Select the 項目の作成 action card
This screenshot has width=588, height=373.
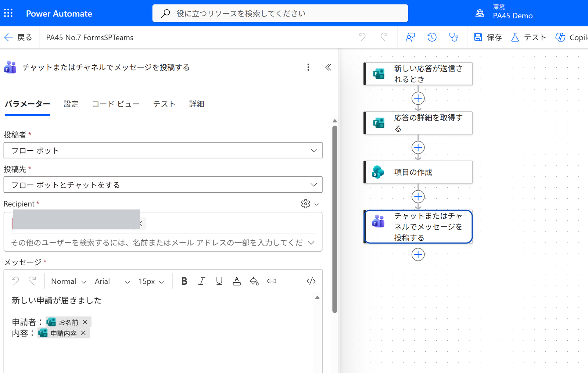[x=418, y=172]
